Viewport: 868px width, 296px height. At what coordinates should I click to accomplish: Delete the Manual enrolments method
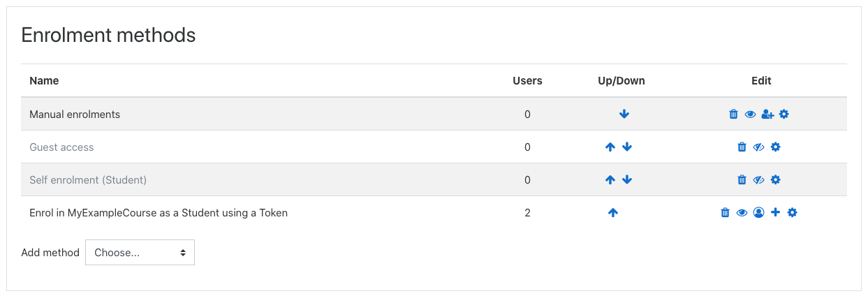coord(733,114)
